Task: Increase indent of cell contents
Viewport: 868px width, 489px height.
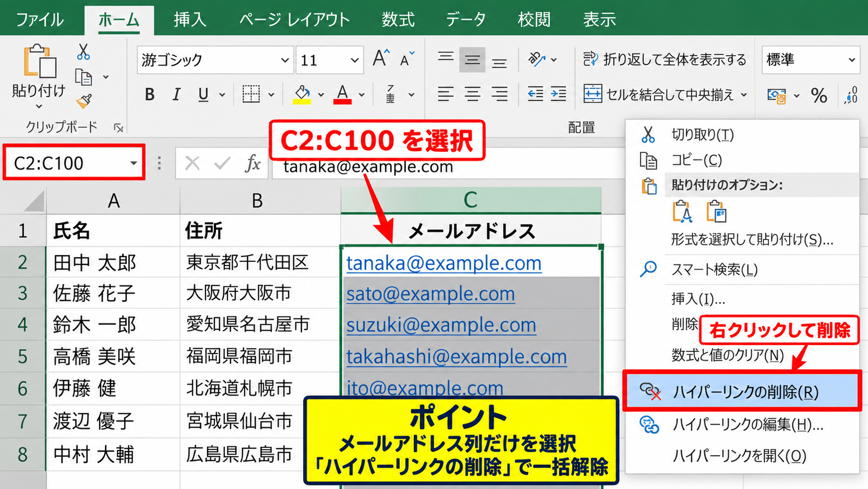Action: pyautogui.click(x=559, y=94)
